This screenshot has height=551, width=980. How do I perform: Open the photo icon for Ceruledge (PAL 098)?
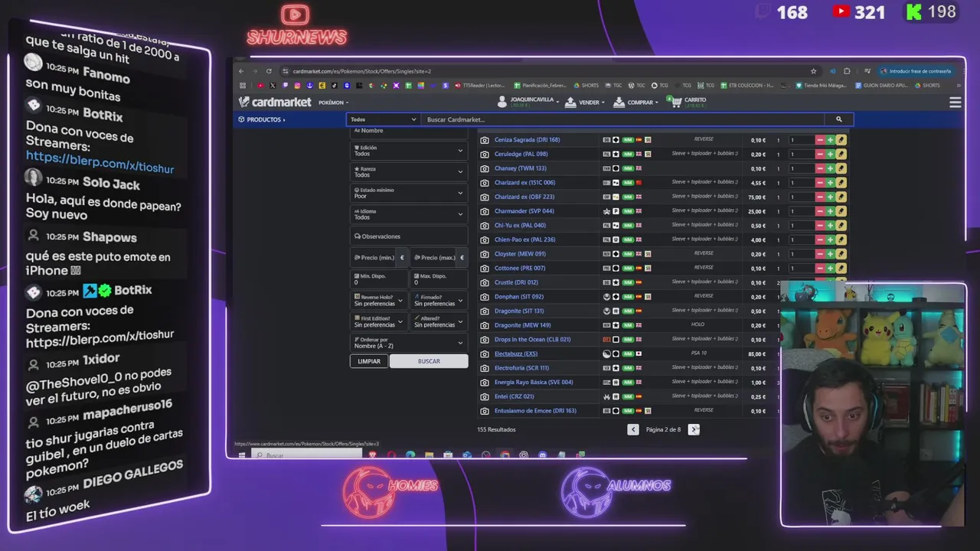[484, 154]
